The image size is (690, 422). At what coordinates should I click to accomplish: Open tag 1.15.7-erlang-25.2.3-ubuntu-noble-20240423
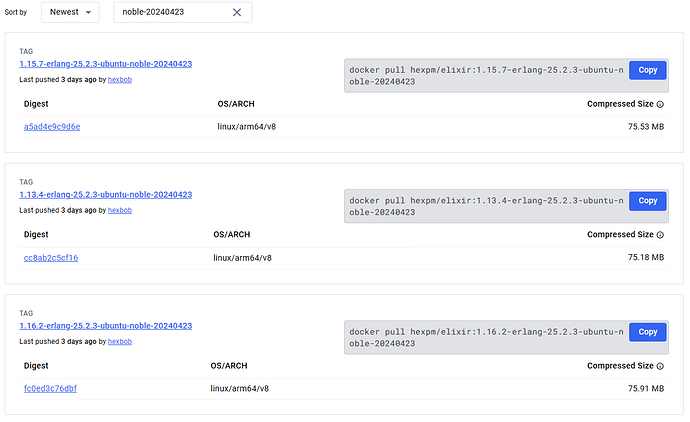[x=105, y=64]
